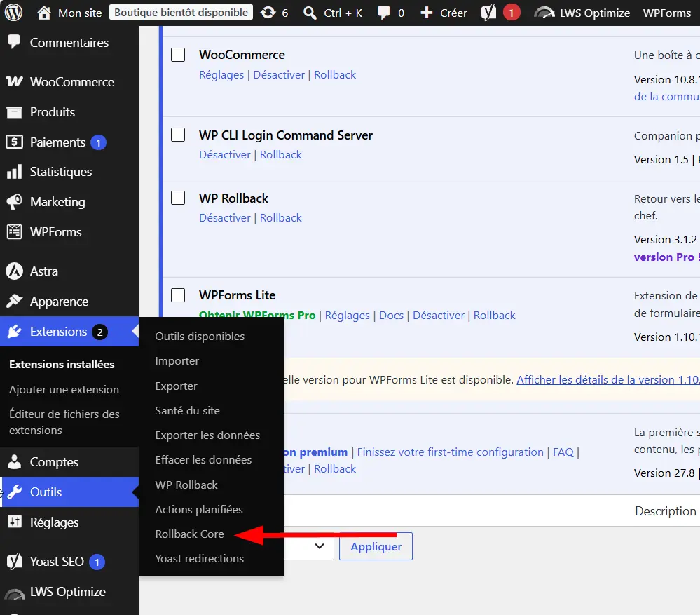Click the Produits box icon
The height and width of the screenshot is (615, 700).
point(14,111)
